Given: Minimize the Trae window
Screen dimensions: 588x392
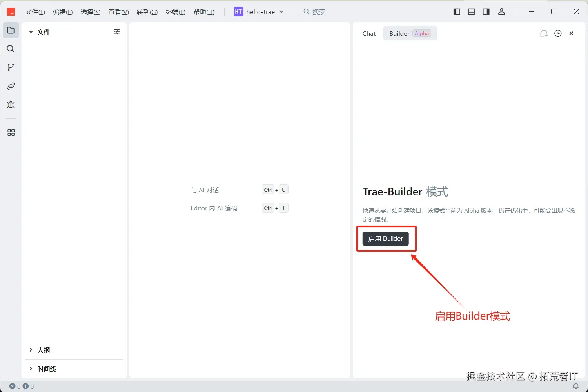Looking at the screenshot, I should [532, 12].
